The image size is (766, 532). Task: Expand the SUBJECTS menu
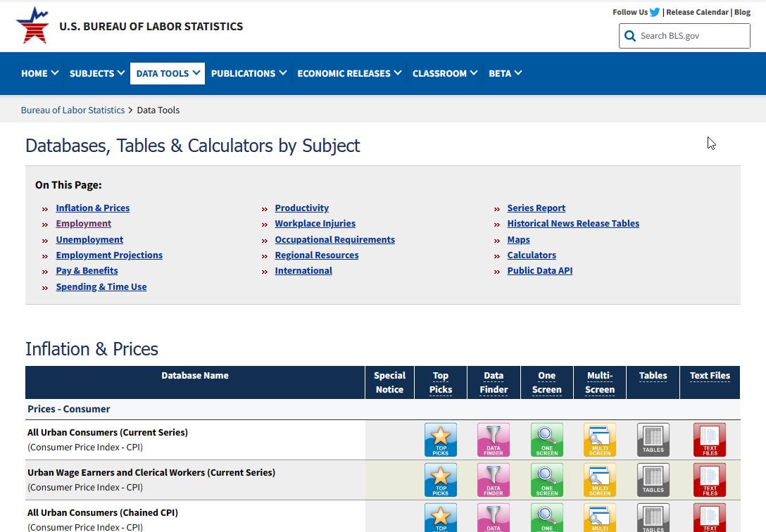point(96,73)
